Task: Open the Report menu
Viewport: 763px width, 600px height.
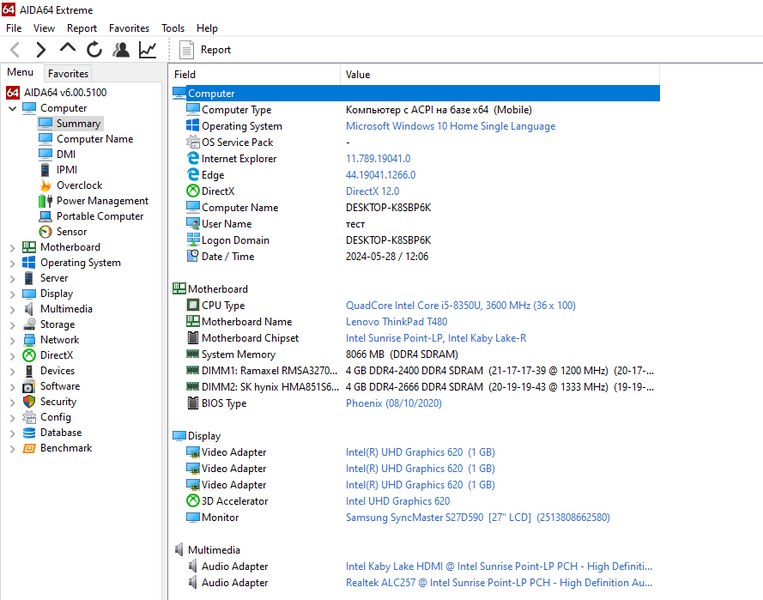Action: (82, 28)
